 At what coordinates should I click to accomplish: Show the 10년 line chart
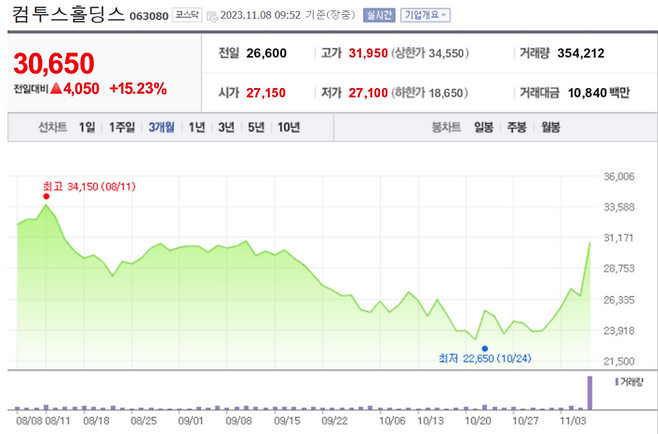289,127
